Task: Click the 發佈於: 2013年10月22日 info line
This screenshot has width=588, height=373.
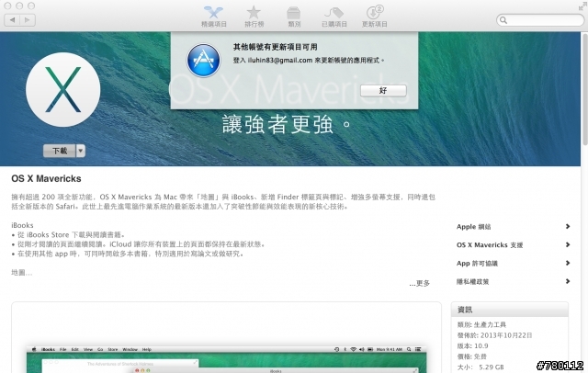Action: [494, 335]
